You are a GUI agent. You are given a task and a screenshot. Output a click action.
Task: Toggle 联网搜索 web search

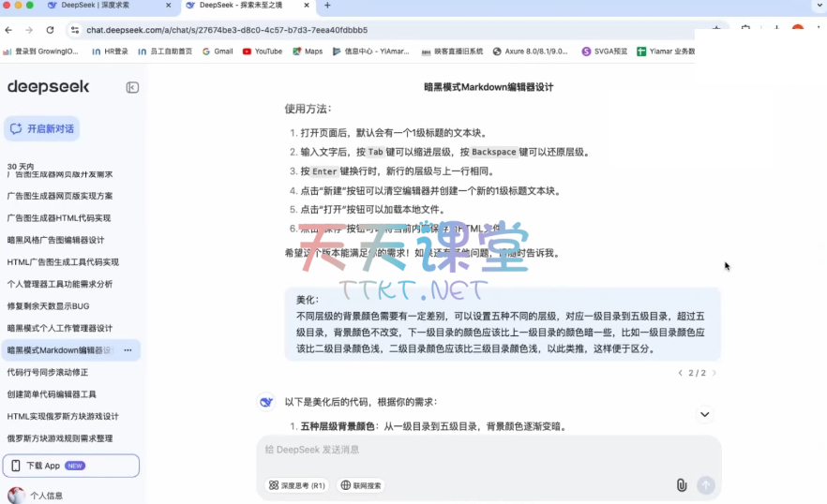(x=361, y=485)
